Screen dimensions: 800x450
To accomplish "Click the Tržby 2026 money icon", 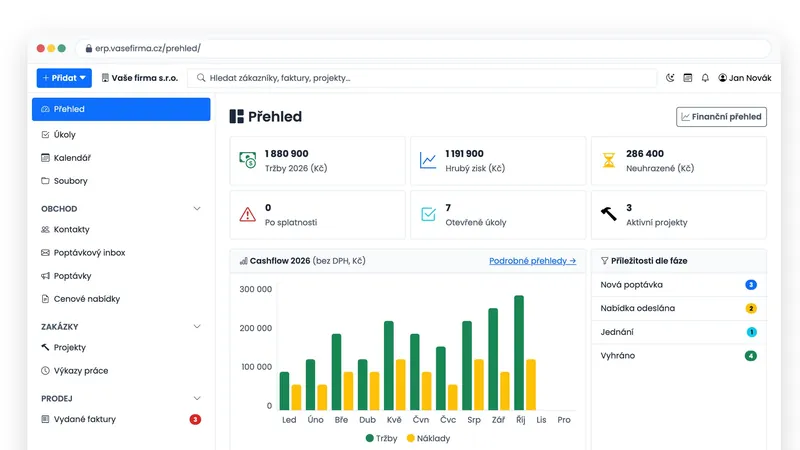I will [x=248, y=160].
